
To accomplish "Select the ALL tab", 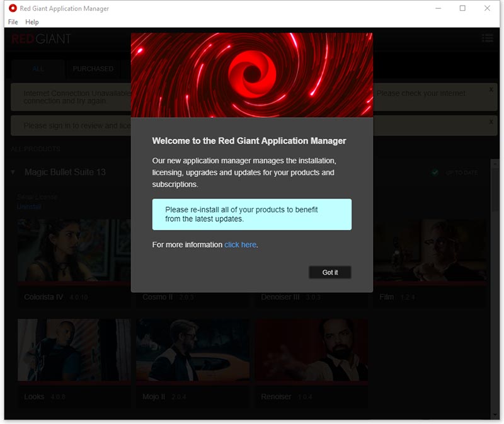I will click(x=38, y=69).
